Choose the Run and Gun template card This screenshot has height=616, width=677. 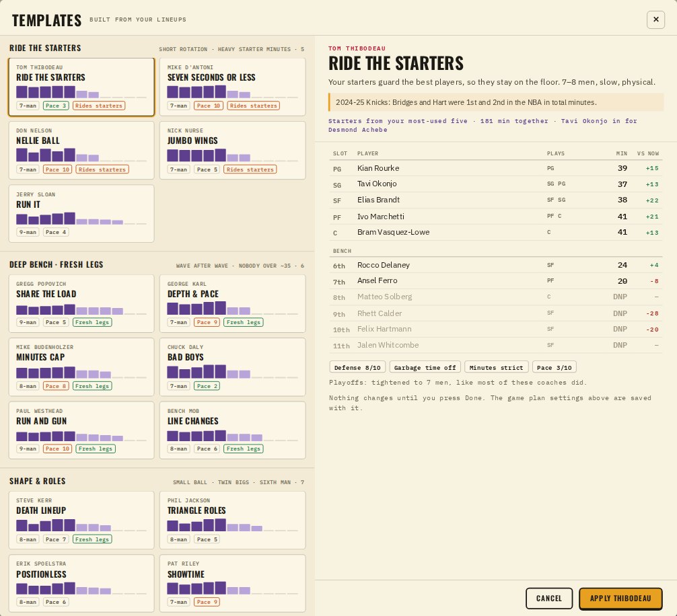pyautogui.click(x=81, y=430)
